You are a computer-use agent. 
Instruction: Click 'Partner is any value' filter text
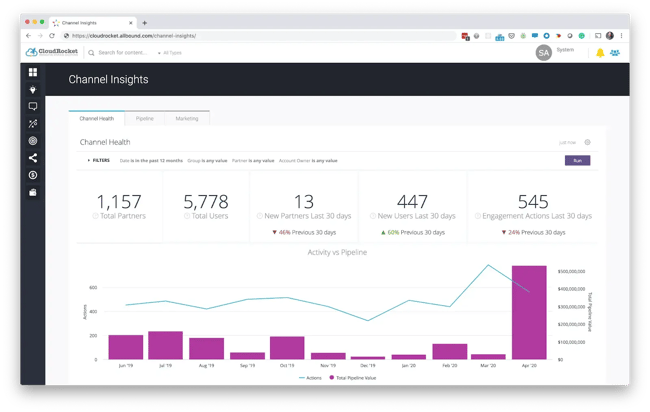coord(253,160)
